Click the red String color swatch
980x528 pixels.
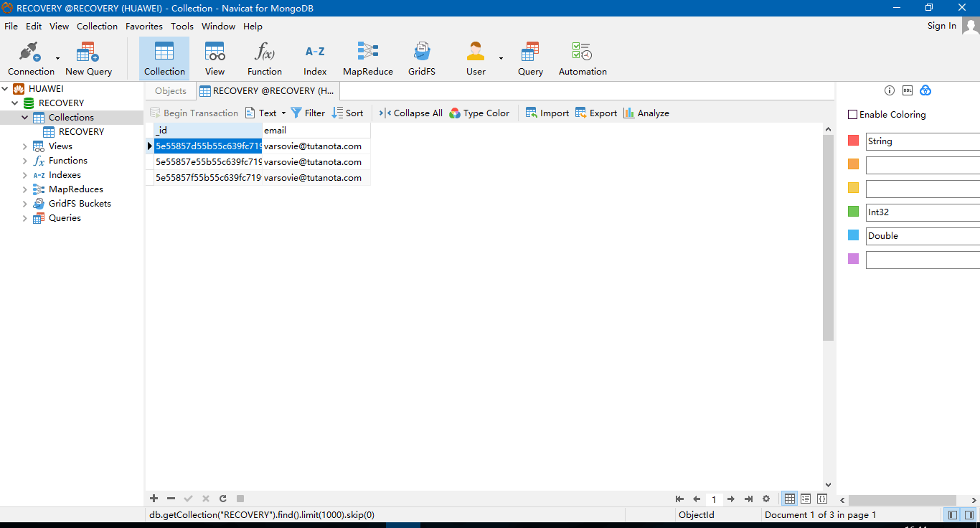coord(853,141)
